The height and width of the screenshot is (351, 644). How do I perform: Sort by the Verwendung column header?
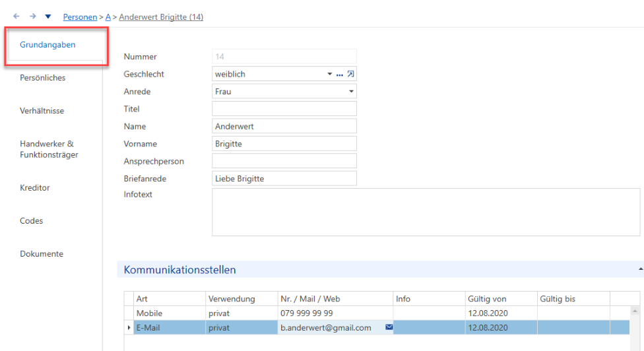coord(241,299)
